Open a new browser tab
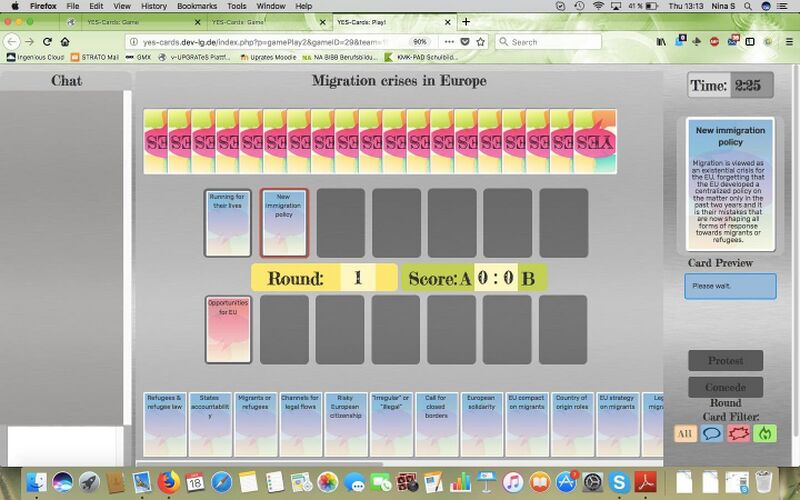 tap(466, 22)
